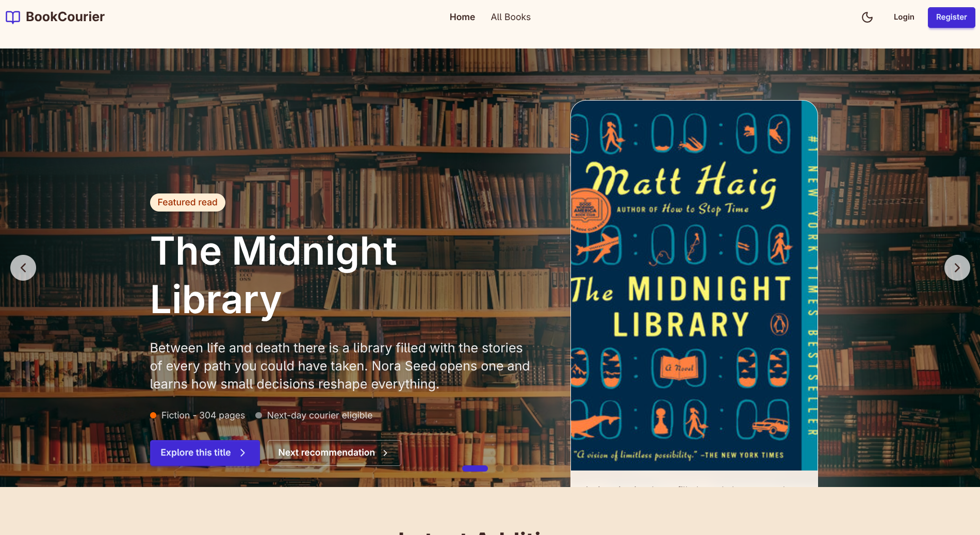
Task: Click the Next recommendation button
Action: 334,452
